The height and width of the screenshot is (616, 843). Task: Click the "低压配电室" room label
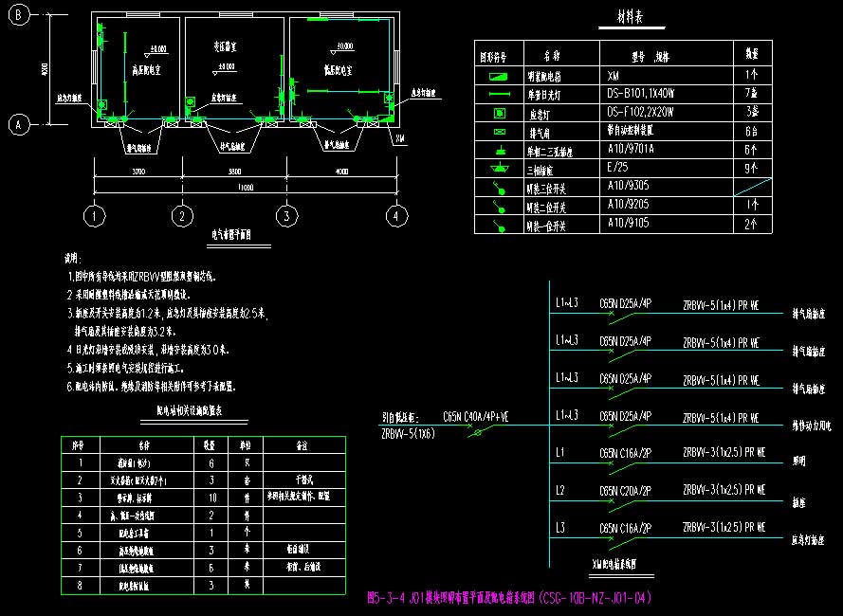(x=339, y=70)
